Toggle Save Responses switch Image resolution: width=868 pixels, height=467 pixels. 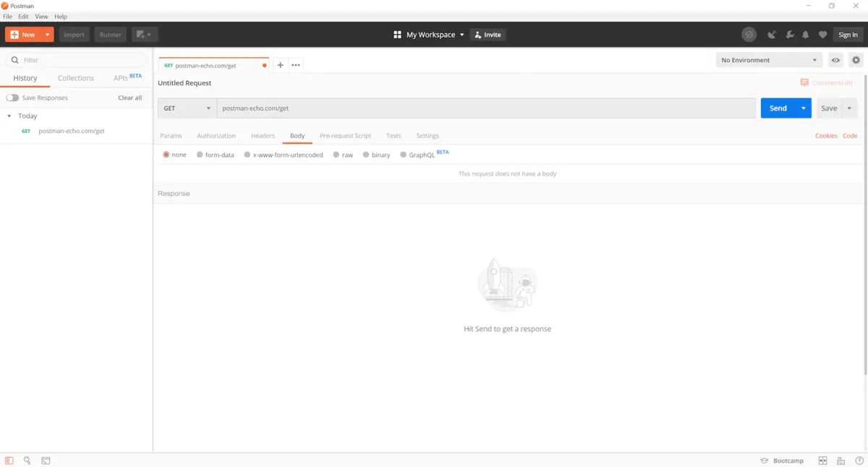click(x=12, y=98)
